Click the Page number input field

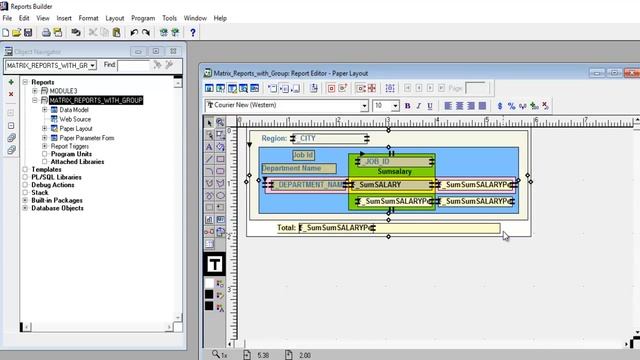coord(476,88)
